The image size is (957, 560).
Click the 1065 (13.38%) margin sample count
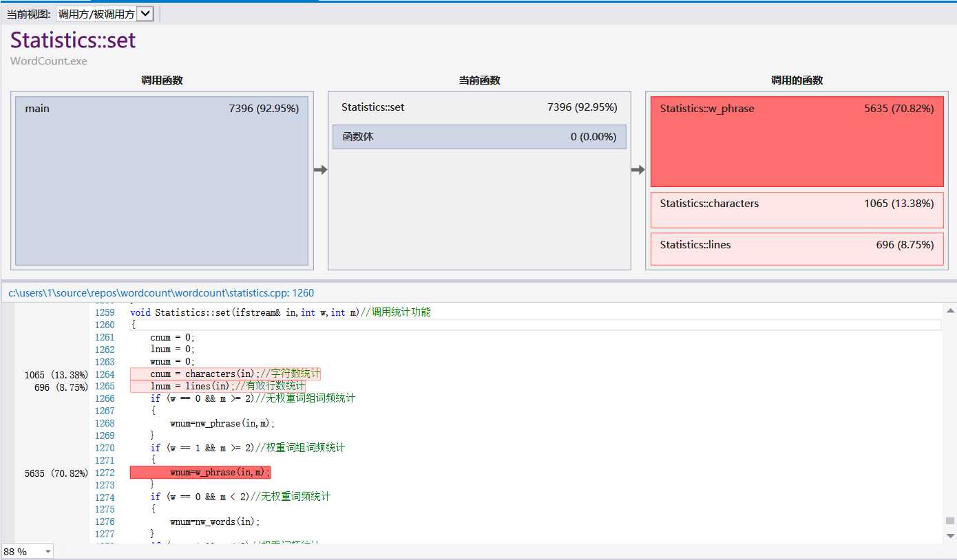coord(56,375)
